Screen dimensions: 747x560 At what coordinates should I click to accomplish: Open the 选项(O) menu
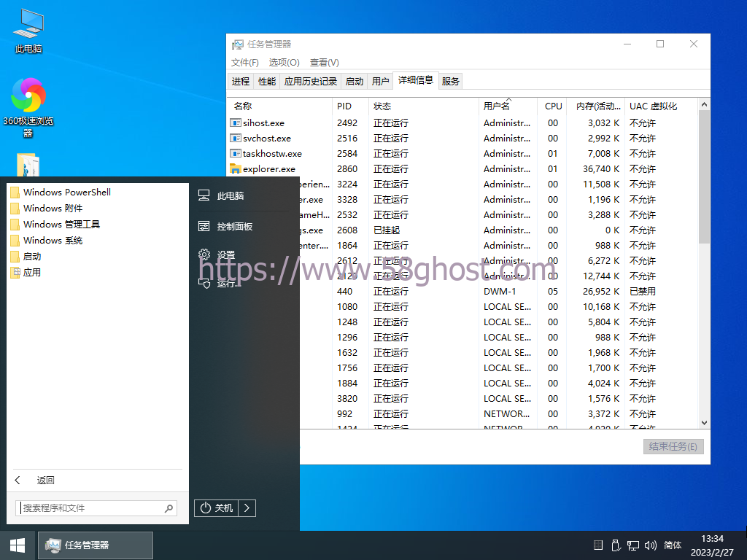point(284,63)
